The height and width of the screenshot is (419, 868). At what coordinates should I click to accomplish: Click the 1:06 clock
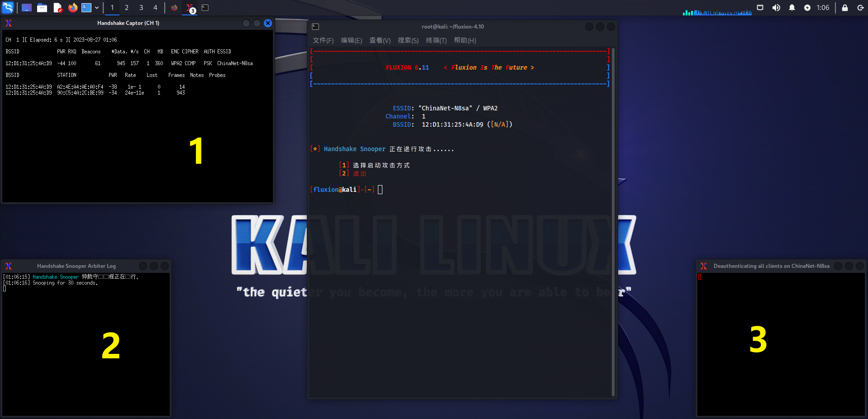coord(823,8)
